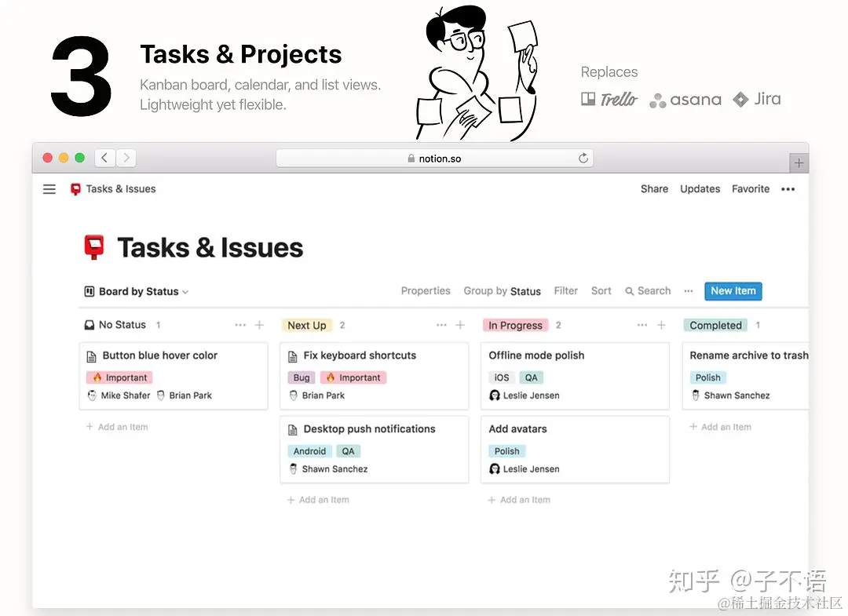Open Updates in the top bar

(x=700, y=189)
